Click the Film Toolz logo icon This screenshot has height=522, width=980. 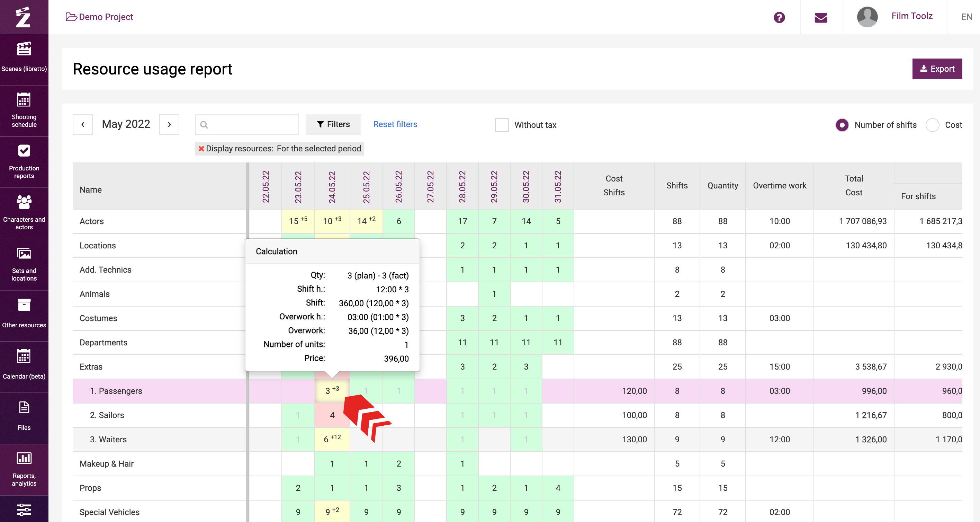tap(24, 17)
